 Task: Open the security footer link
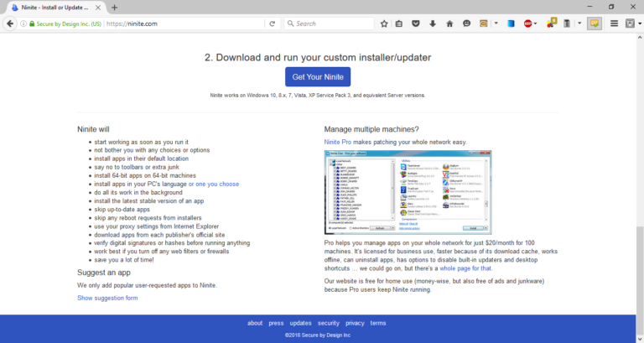[329, 323]
